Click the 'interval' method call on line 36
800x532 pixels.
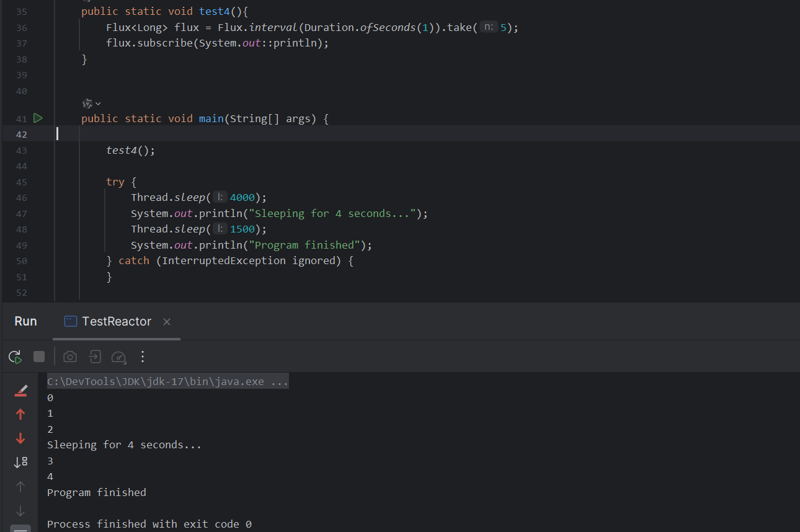tap(273, 28)
